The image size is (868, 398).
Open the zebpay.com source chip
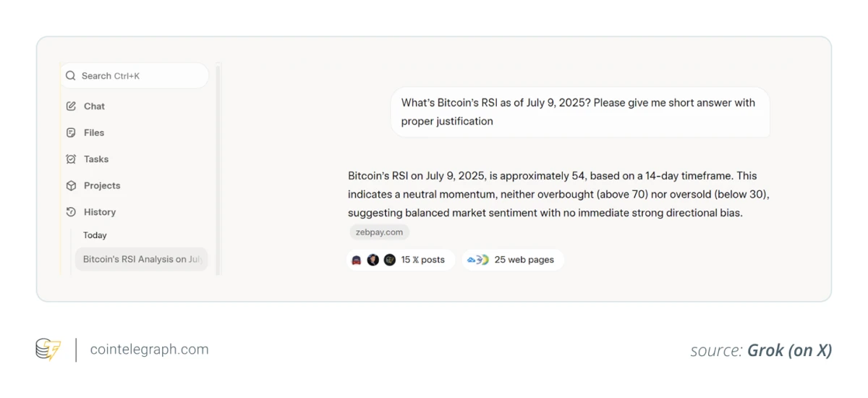379,232
